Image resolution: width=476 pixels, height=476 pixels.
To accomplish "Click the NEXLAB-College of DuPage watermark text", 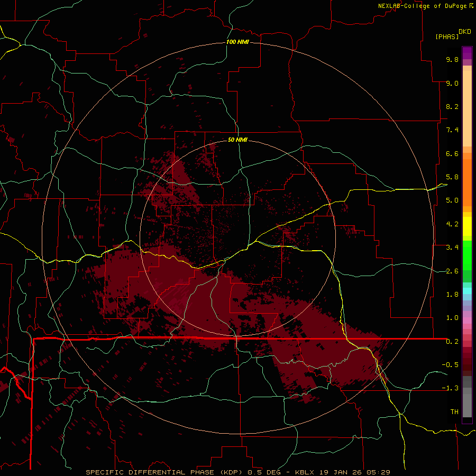I will 422,6.
